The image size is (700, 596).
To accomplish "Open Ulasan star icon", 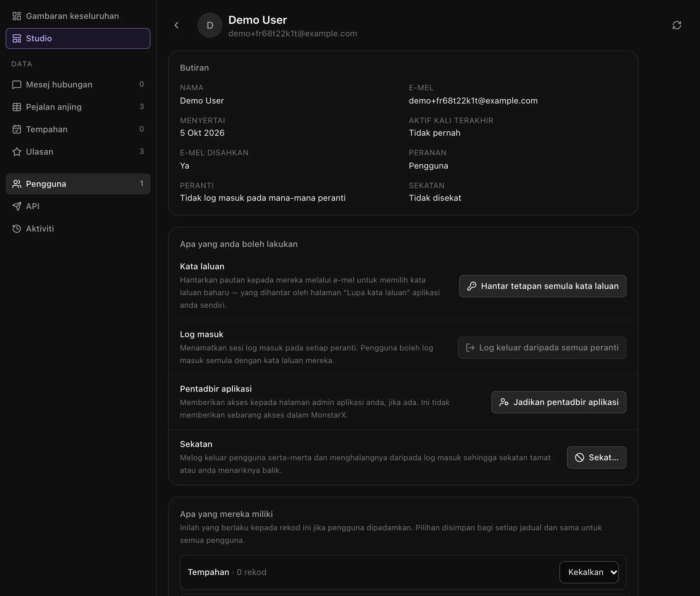I will tap(16, 152).
